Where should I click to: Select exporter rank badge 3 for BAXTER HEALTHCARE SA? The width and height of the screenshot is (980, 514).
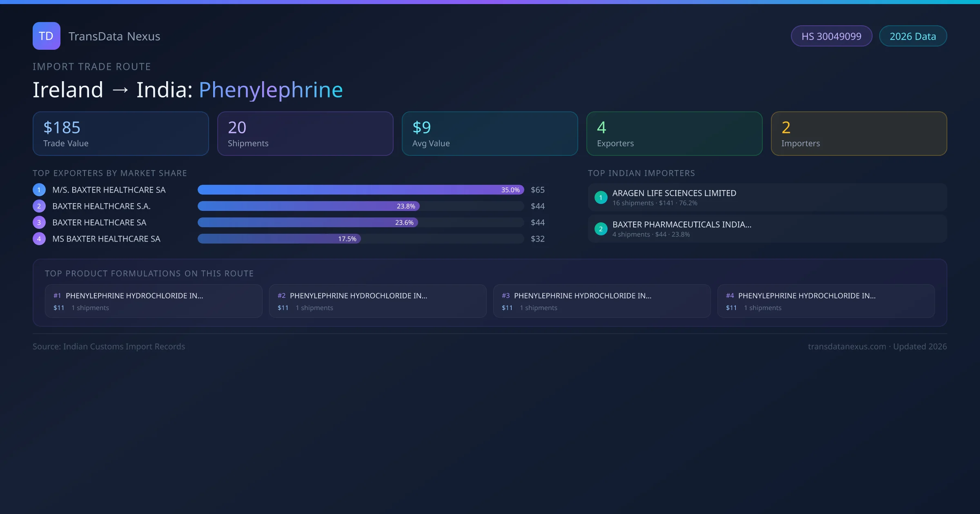(x=39, y=222)
